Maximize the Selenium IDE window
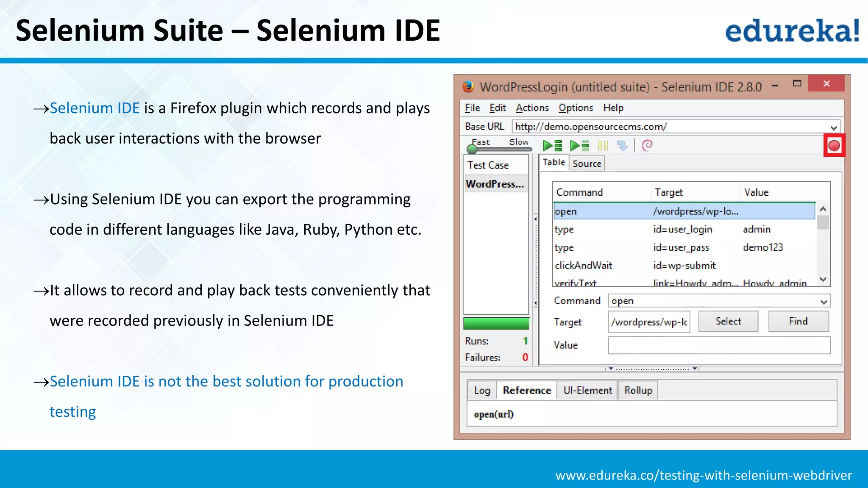The height and width of the screenshot is (488, 868). (x=797, y=83)
